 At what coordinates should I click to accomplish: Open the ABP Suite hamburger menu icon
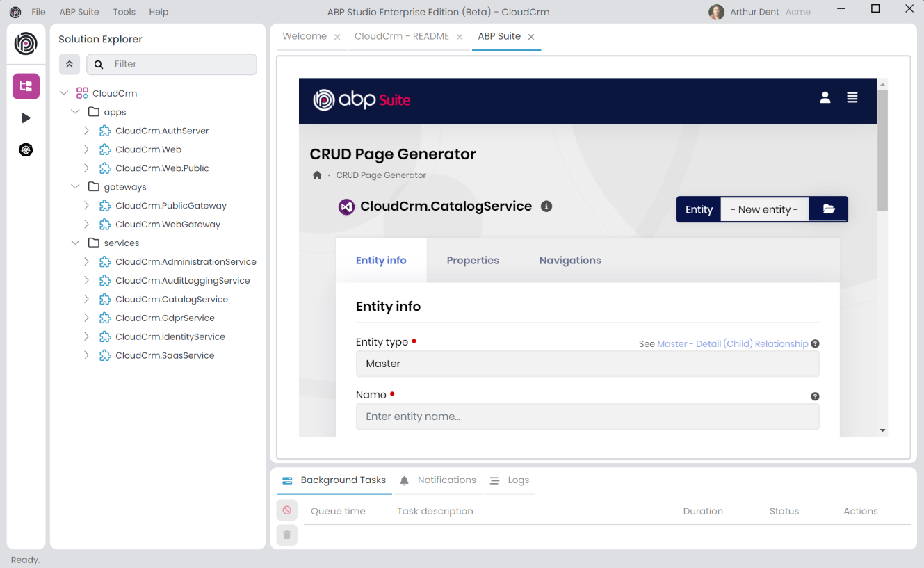click(x=852, y=98)
